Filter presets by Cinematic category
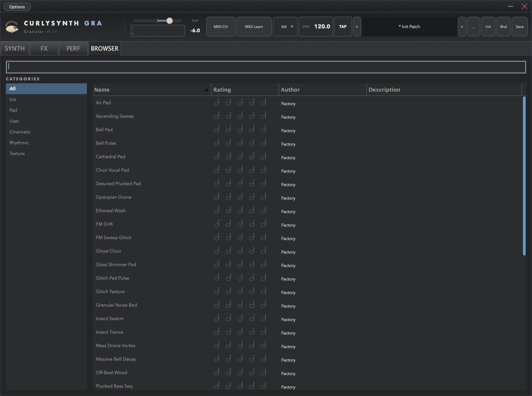Viewport: 532px width, 396px height. coord(46,132)
